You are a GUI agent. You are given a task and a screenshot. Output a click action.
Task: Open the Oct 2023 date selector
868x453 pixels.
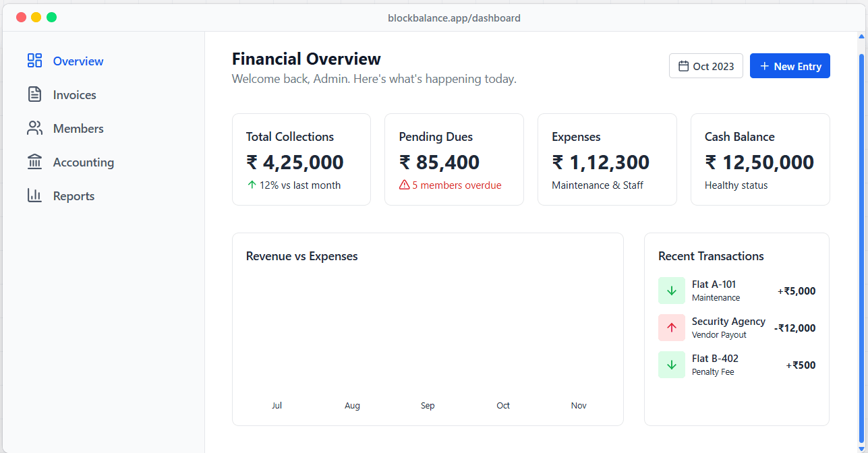705,65
